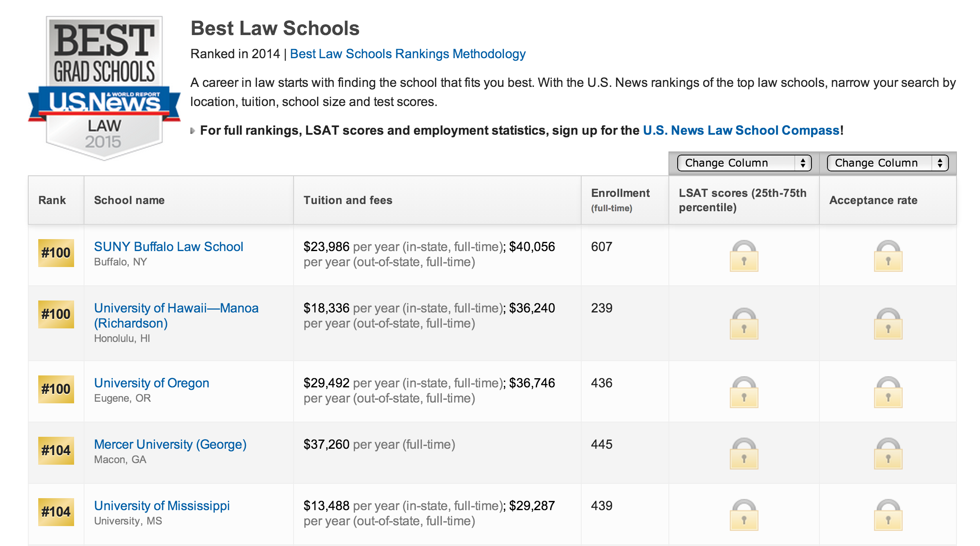980x546 pixels.
Task: Click the acceptance rate lock for University of Mississippi
Action: coord(888,515)
